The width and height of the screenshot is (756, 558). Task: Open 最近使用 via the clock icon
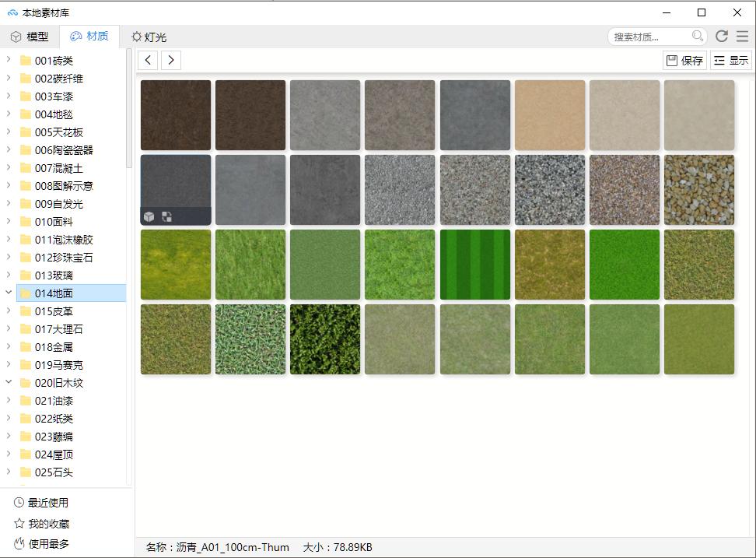tap(17, 502)
